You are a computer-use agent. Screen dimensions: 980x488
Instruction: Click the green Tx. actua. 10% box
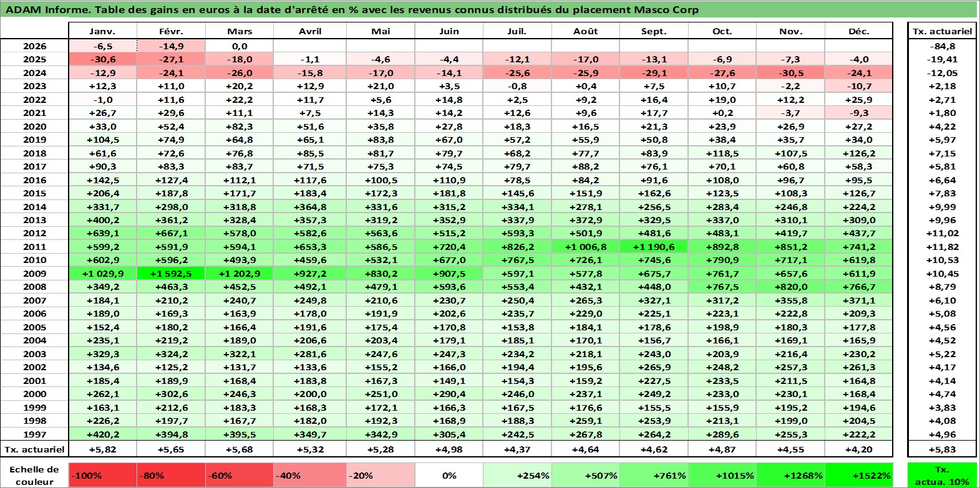click(942, 475)
